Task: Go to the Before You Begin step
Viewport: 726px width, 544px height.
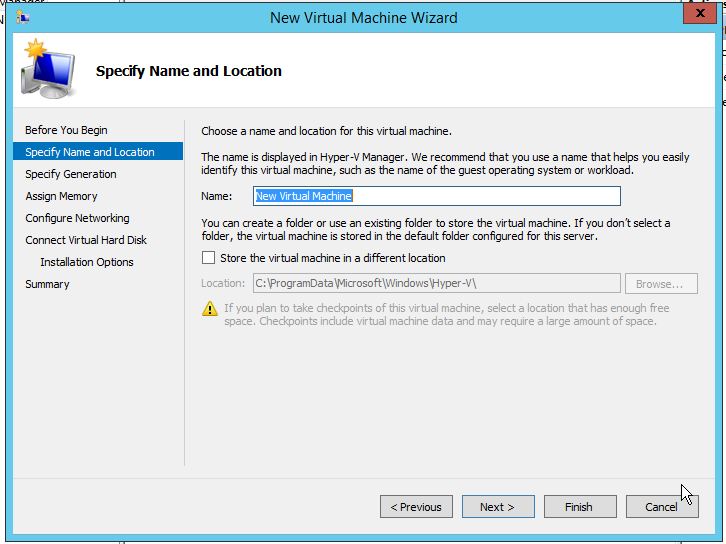Action: click(66, 130)
